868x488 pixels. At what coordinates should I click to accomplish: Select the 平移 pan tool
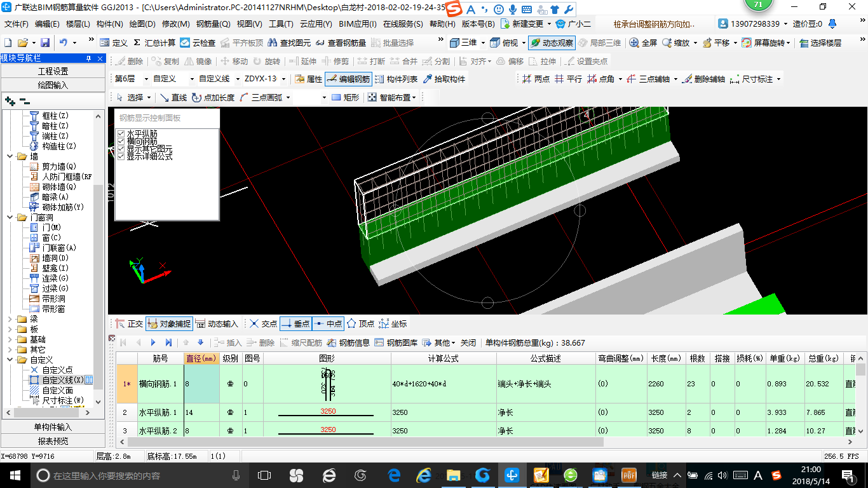pos(715,43)
